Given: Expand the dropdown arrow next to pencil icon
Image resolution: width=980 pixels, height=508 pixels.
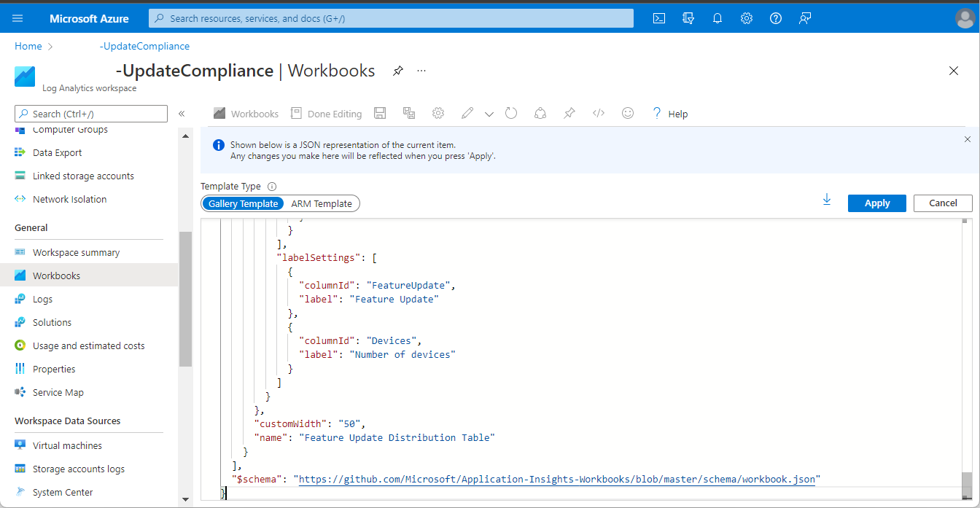Looking at the screenshot, I should tap(489, 114).
